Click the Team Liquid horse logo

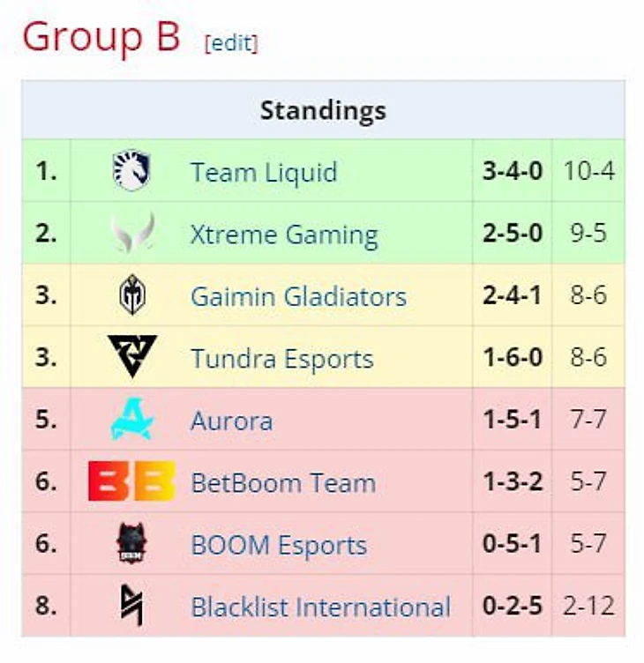point(131,170)
